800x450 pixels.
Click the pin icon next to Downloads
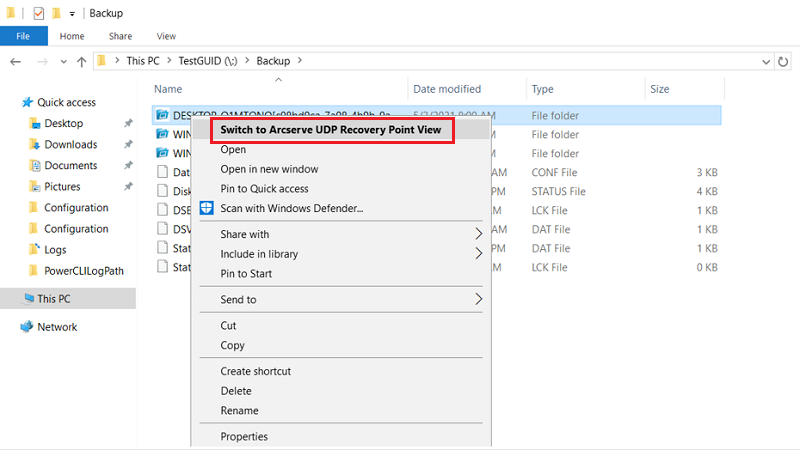click(128, 144)
